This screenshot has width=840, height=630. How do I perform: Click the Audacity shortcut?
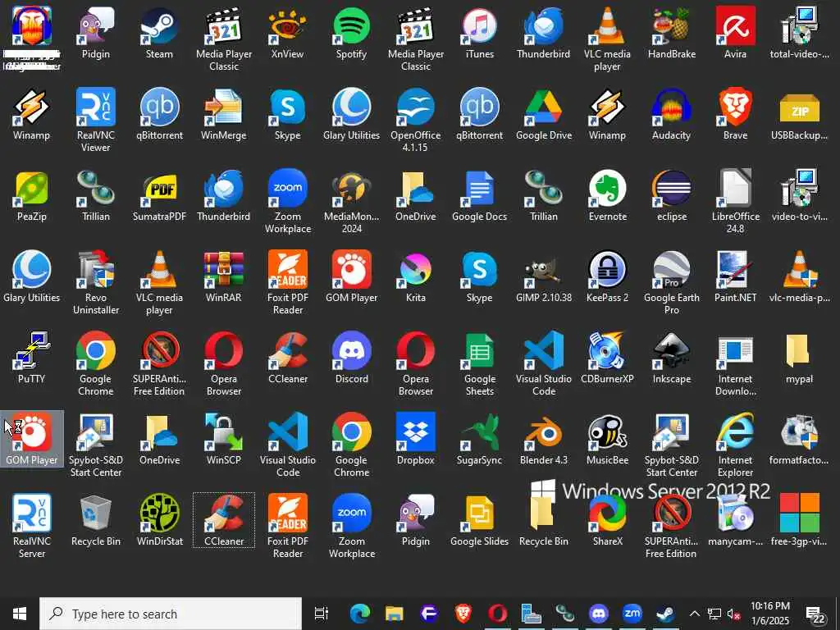tap(671, 115)
